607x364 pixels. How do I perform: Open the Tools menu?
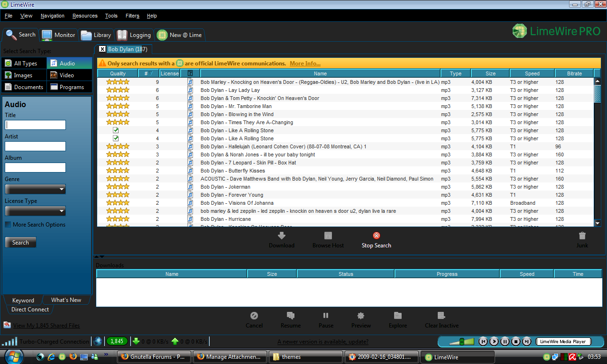click(111, 16)
